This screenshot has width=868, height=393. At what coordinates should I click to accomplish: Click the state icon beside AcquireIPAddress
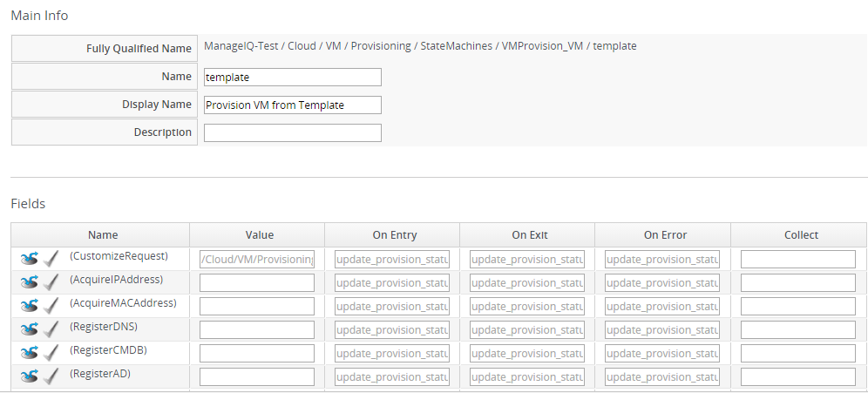[x=30, y=282]
